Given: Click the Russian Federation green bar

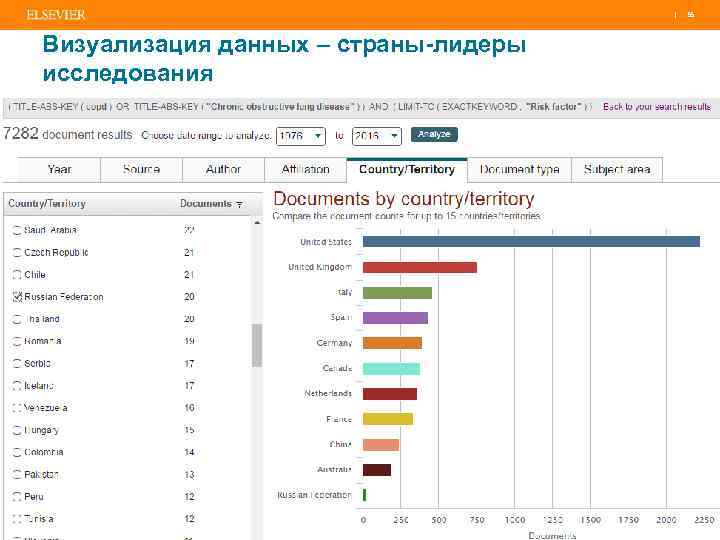Looking at the screenshot, I should [365, 495].
